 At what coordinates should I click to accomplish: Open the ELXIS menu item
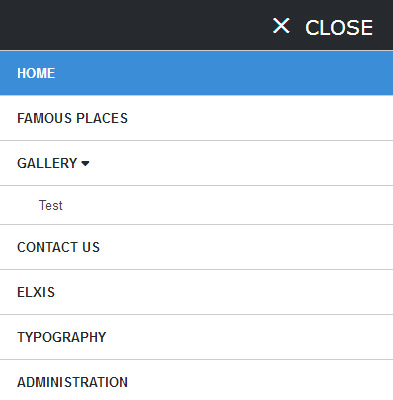coord(196,292)
